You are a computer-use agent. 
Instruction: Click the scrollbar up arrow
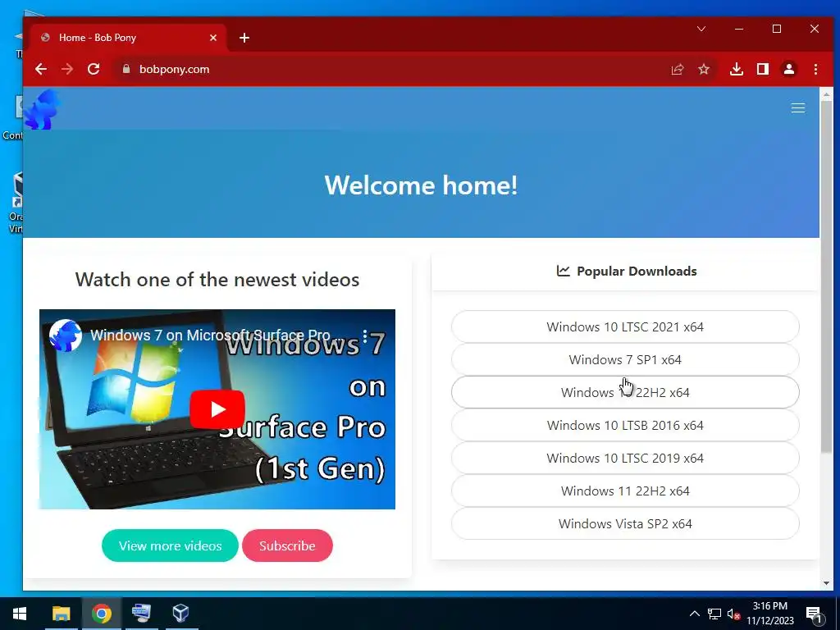(827, 94)
